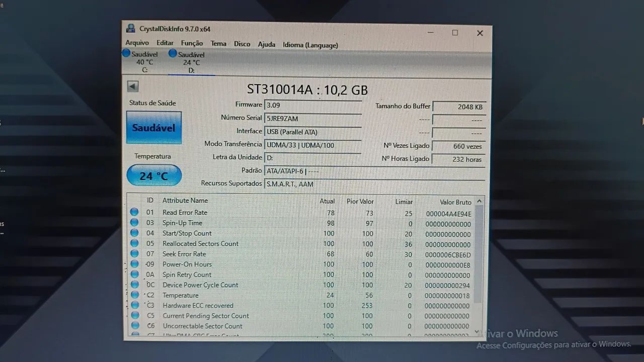Open the Função menu
644x362 pixels.
(192, 44)
